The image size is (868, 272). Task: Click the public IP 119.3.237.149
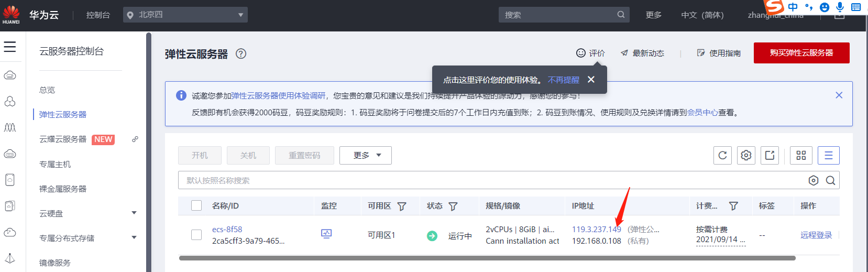(596, 230)
